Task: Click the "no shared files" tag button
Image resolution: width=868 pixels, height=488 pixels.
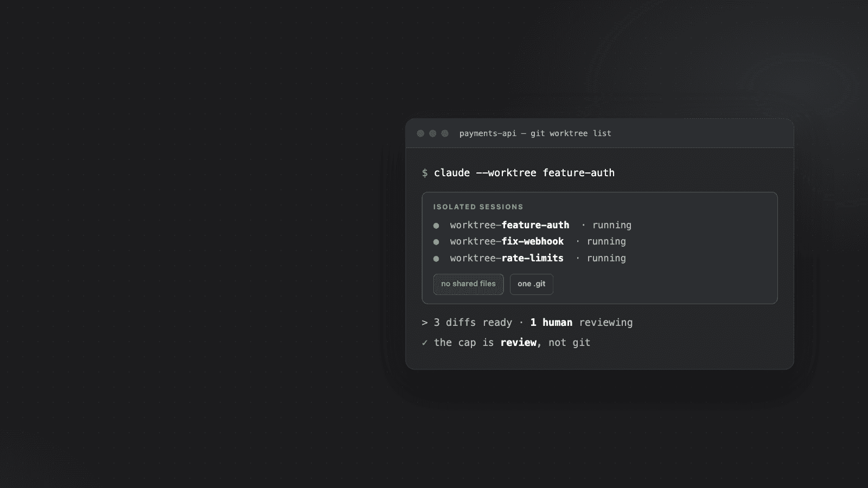Action: 468,284
